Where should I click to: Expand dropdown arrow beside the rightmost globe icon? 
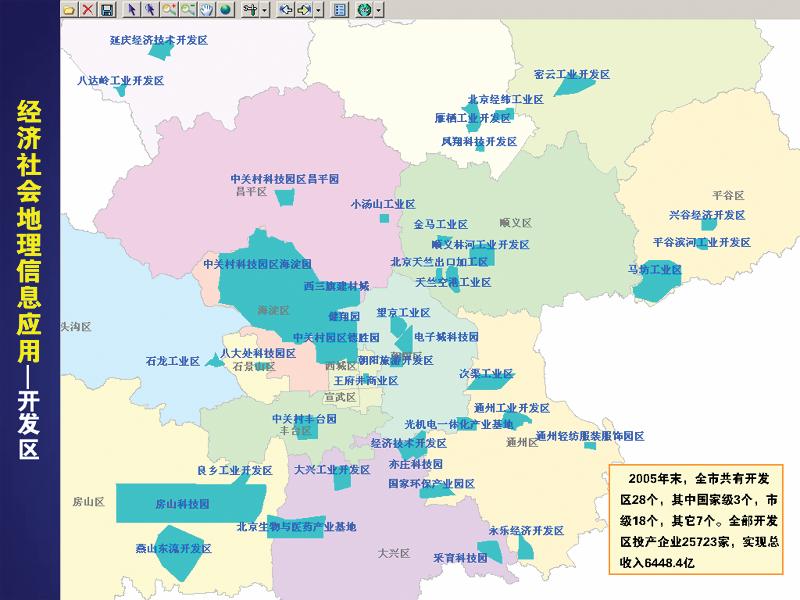[x=378, y=9]
